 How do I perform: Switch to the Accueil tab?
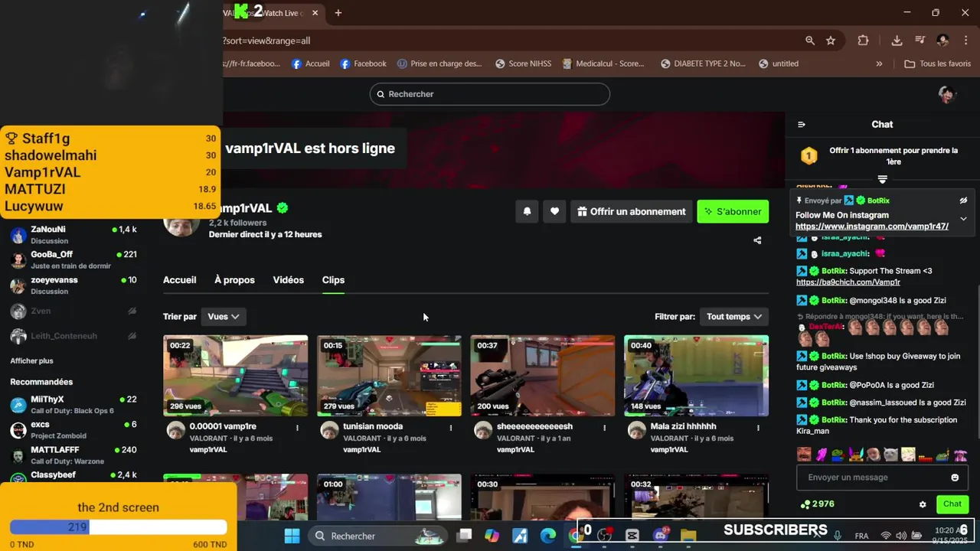click(179, 280)
